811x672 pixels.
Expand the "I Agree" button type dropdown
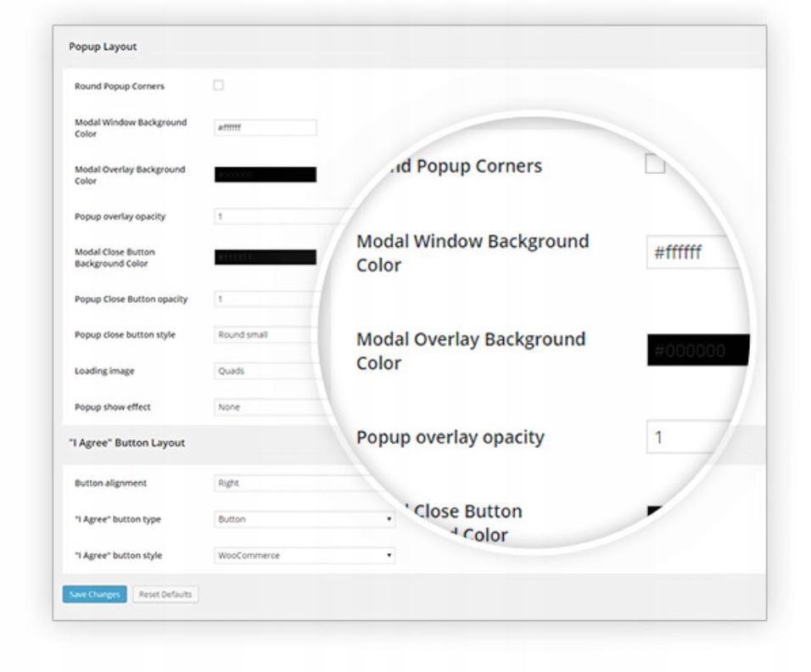tap(304, 519)
